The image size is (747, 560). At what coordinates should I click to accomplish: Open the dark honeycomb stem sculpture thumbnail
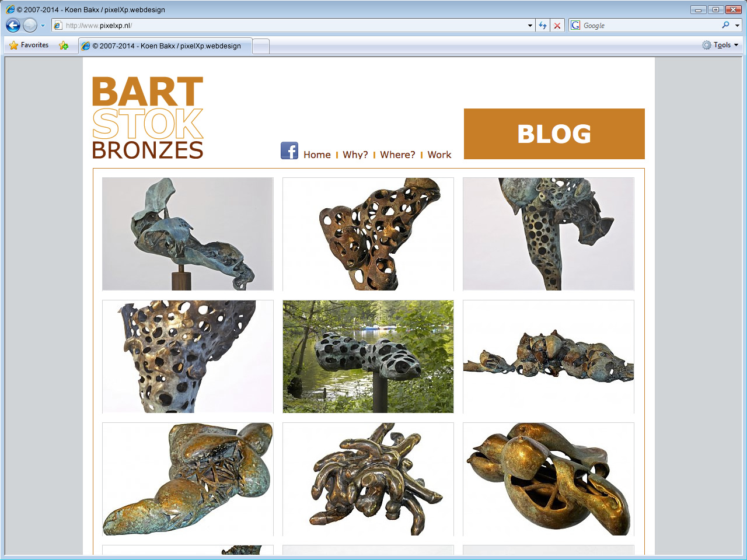(x=549, y=234)
